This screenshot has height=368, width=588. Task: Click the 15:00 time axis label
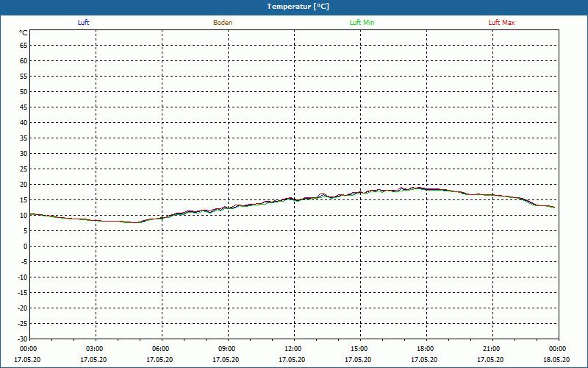pos(359,349)
